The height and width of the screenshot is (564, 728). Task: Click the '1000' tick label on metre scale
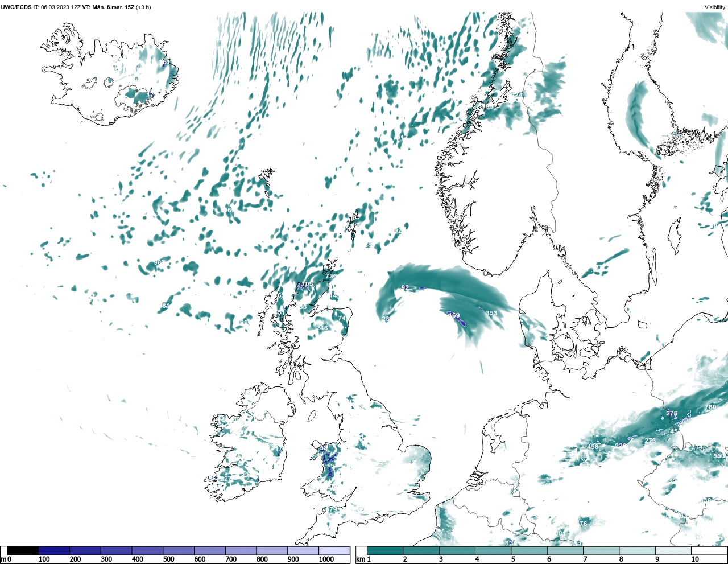326,559
